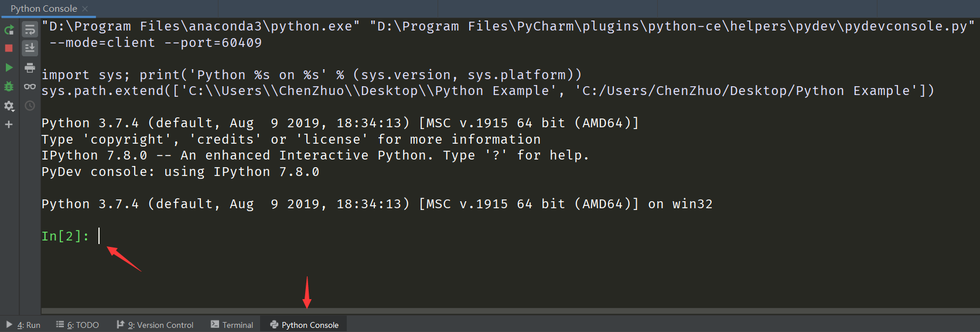Click the Show Variables glasses icon
Image resolution: width=980 pixels, height=332 pixels.
pyautogui.click(x=30, y=87)
